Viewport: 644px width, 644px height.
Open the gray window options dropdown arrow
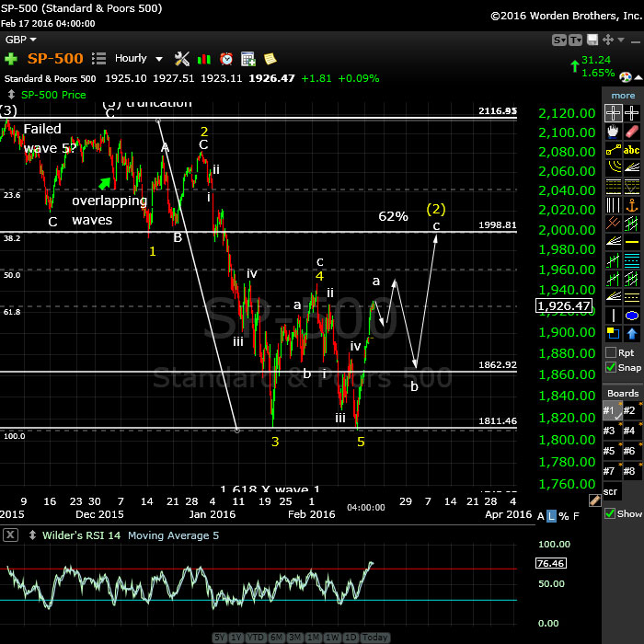621,40
